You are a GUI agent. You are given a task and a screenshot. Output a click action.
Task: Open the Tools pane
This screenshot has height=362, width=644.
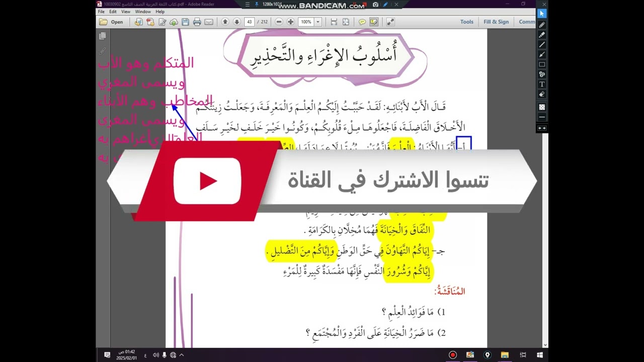(x=467, y=22)
